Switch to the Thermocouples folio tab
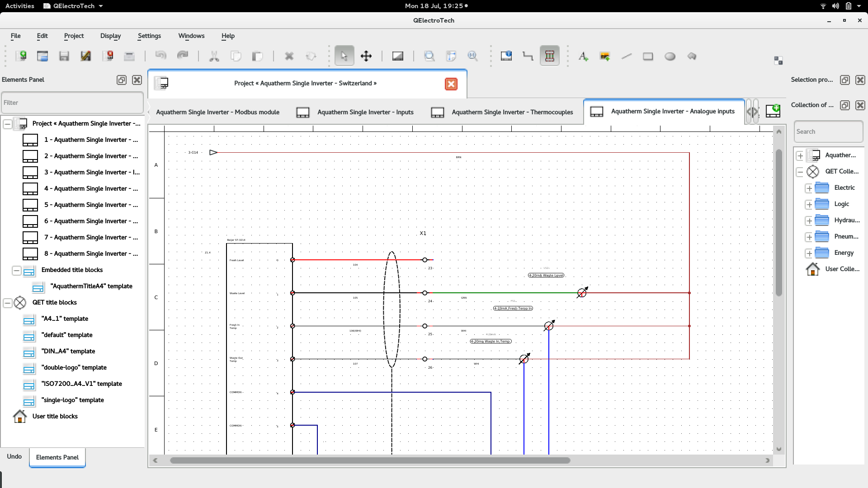 (512, 112)
